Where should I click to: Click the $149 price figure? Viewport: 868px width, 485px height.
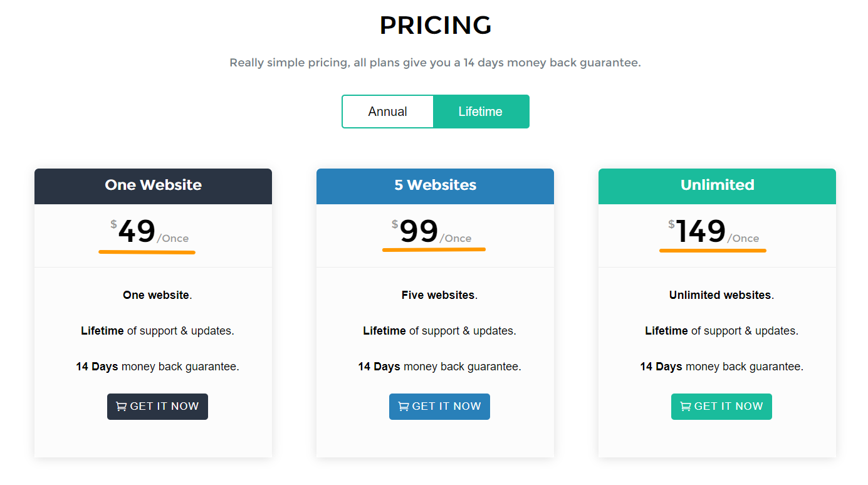click(x=701, y=231)
